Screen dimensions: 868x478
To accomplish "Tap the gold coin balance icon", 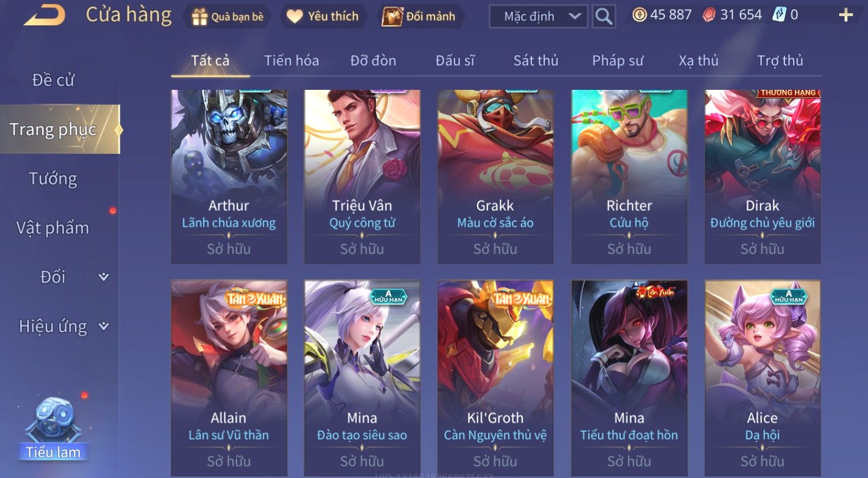I will point(639,15).
